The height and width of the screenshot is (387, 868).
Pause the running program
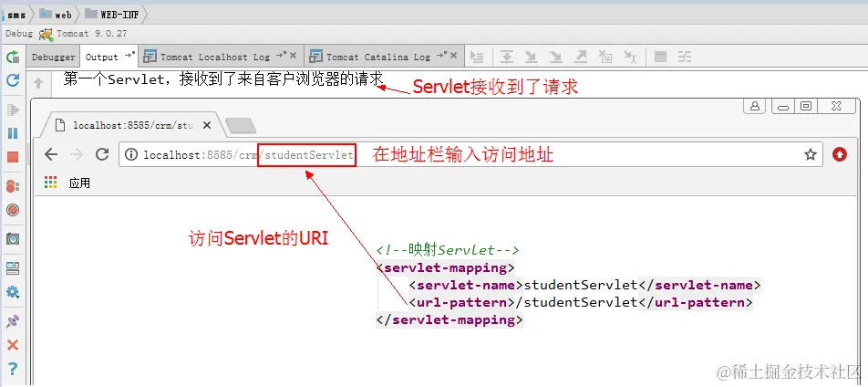pyautogui.click(x=13, y=133)
